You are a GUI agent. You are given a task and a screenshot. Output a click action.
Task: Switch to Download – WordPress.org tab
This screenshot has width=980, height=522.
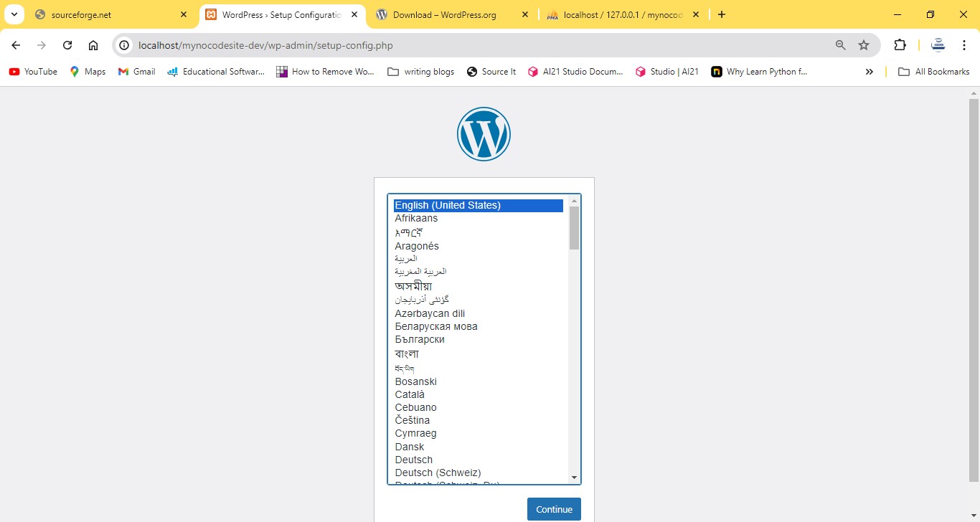pos(453,14)
